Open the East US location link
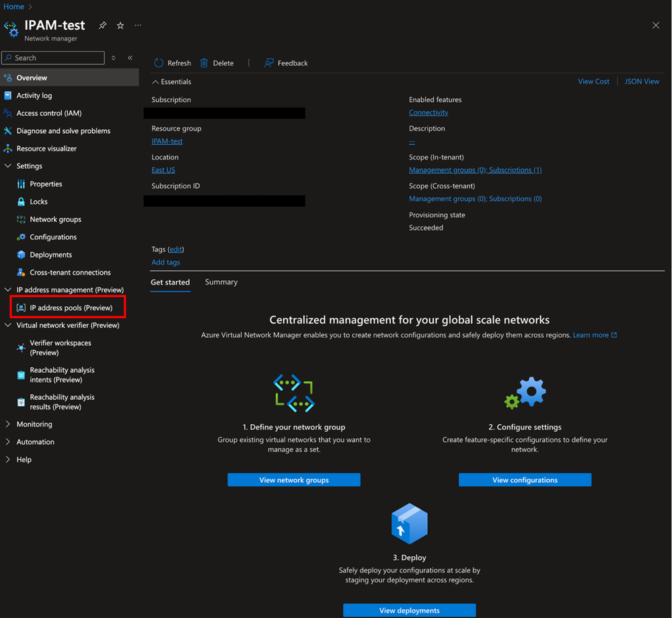Viewport: 672px width, 618px height. [163, 169]
